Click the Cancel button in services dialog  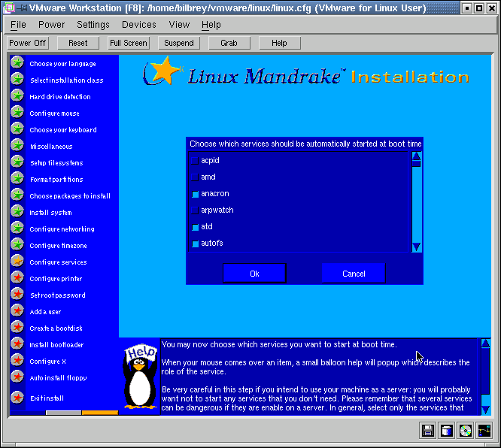354,274
